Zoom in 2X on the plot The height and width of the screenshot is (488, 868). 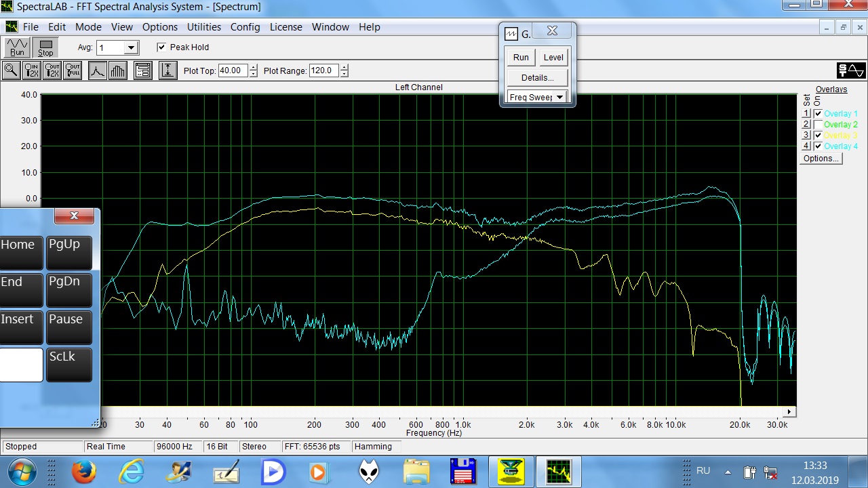32,70
